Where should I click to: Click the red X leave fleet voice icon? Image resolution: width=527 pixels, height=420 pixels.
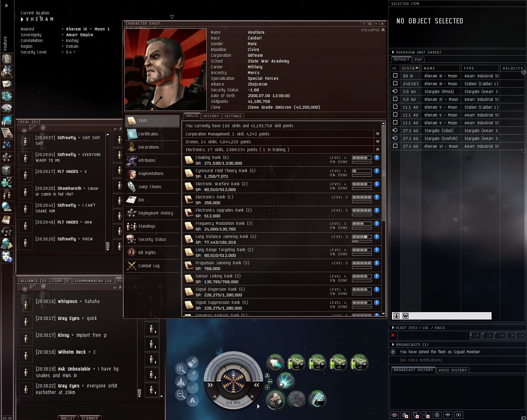pos(393,335)
